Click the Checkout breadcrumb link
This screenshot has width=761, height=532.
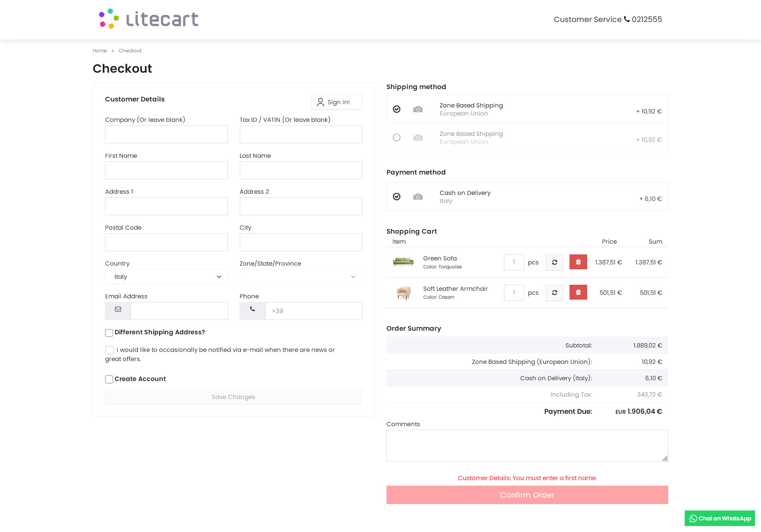pyautogui.click(x=130, y=51)
